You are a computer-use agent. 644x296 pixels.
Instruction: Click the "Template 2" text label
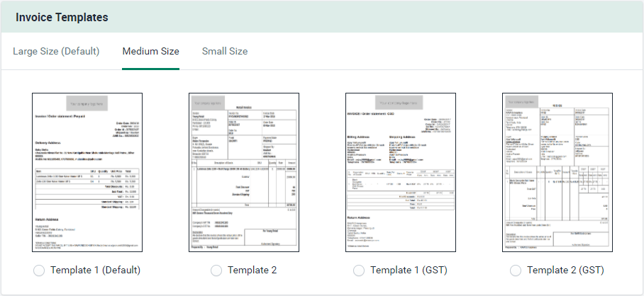tap(252, 270)
